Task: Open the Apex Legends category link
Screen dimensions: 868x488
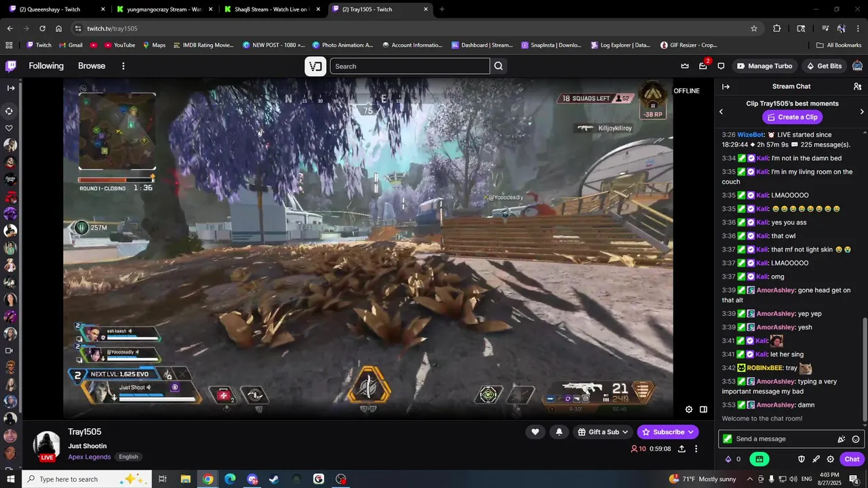Action: click(x=90, y=457)
